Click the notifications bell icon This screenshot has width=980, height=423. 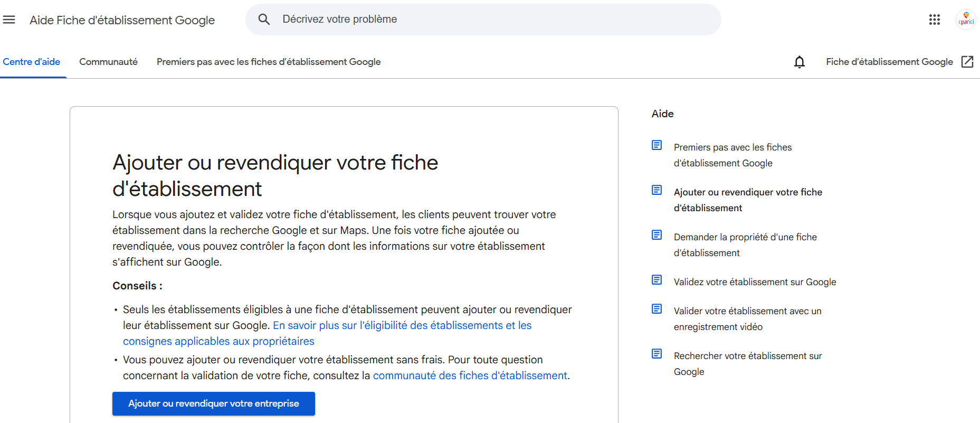[x=799, y=62]
